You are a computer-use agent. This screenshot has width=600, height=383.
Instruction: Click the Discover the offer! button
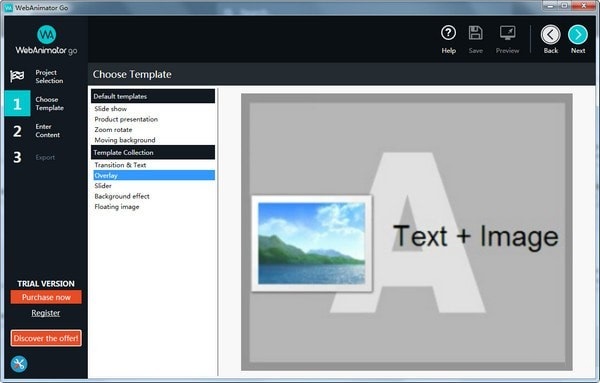pos(46,338)
